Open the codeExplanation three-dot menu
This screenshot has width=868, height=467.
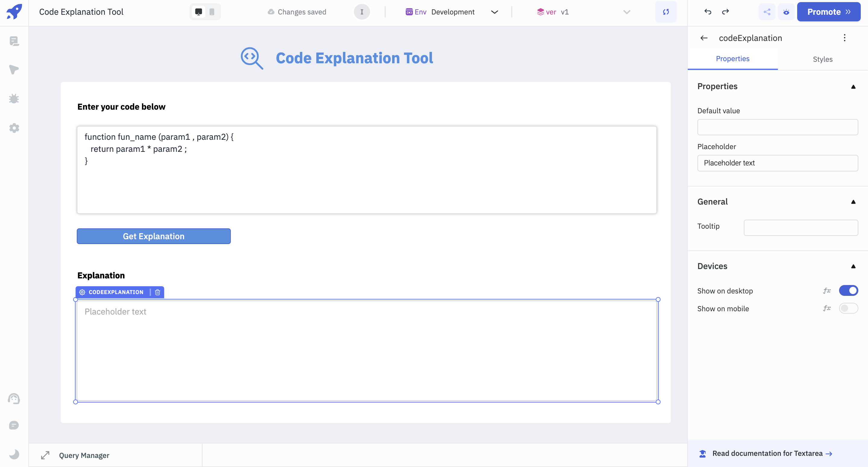[x=845, y=38]
